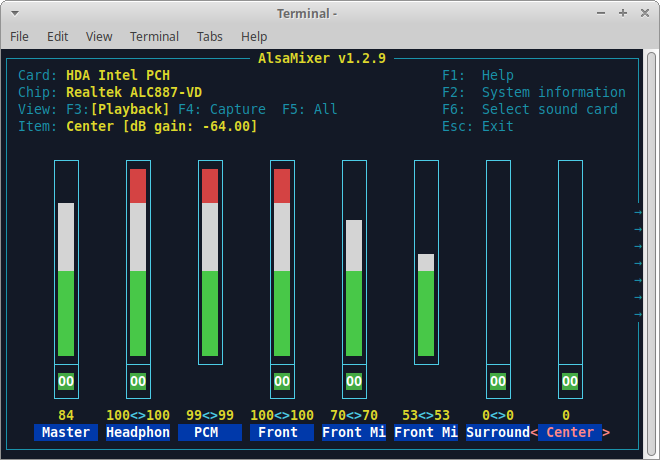Click the HDA Intel PCH card name
This screenshot has width=660, height=460.
pyautogui.click(x=118, y=75)
